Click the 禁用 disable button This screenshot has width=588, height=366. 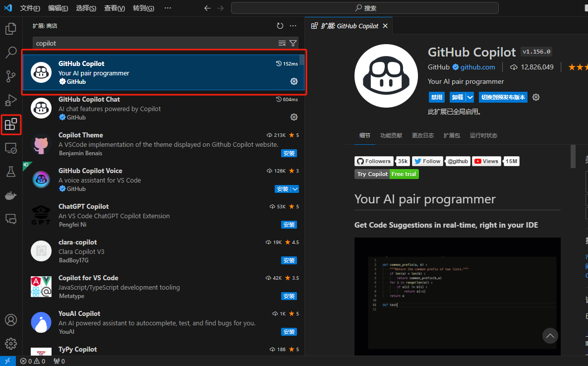(x=436, y=97)
